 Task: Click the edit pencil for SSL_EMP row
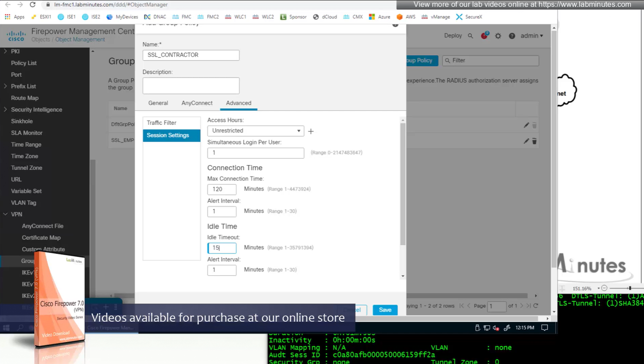(x=526, y=141)
